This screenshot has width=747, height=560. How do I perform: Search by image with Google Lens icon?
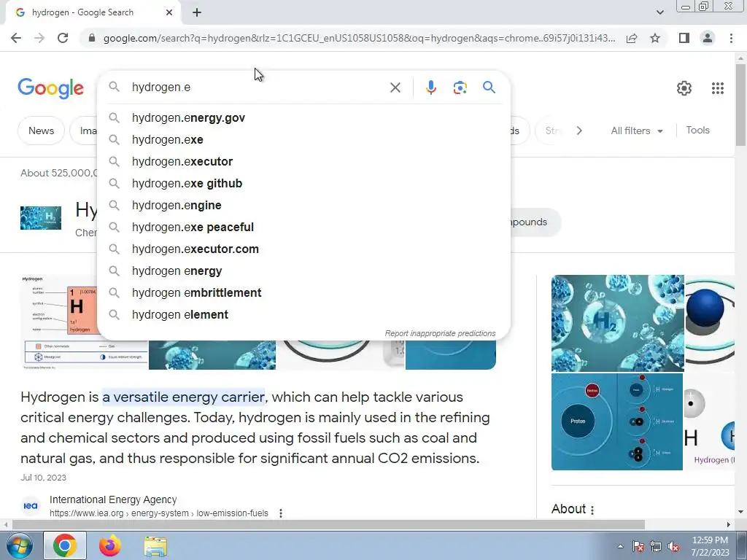[460, 87]
